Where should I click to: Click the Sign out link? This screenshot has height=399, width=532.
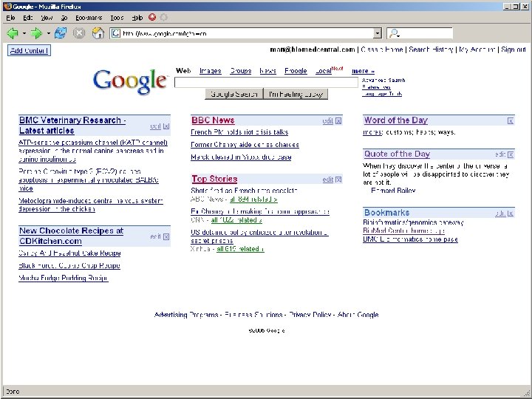514,50
